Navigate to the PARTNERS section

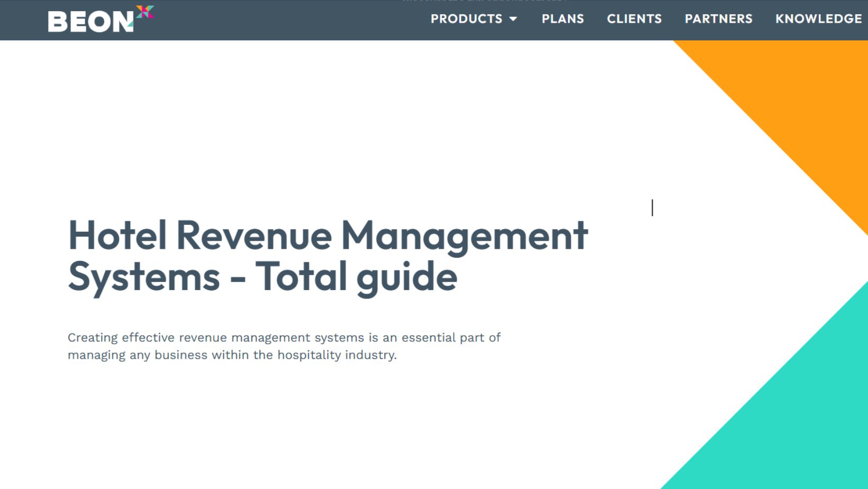pos(718,19)
